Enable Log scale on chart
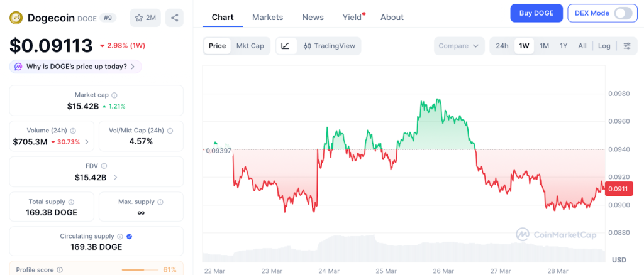This screenshot has height=275, width=644. point(604,46)
